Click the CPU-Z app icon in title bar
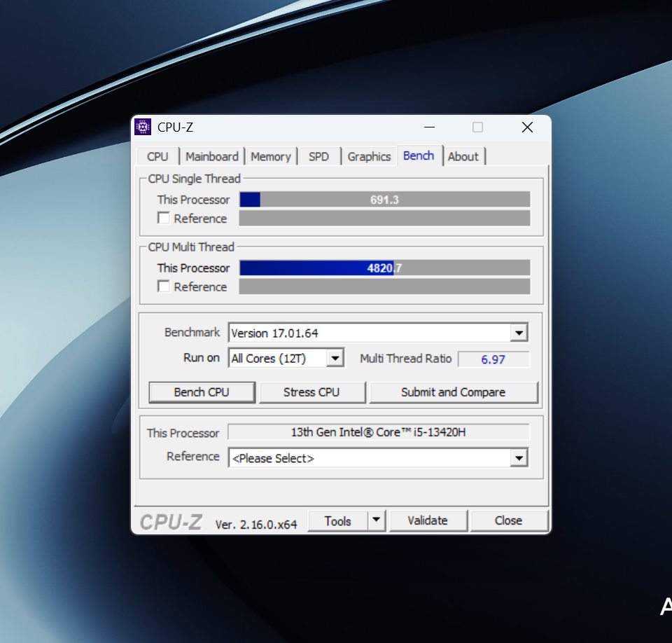 point(143,127)
